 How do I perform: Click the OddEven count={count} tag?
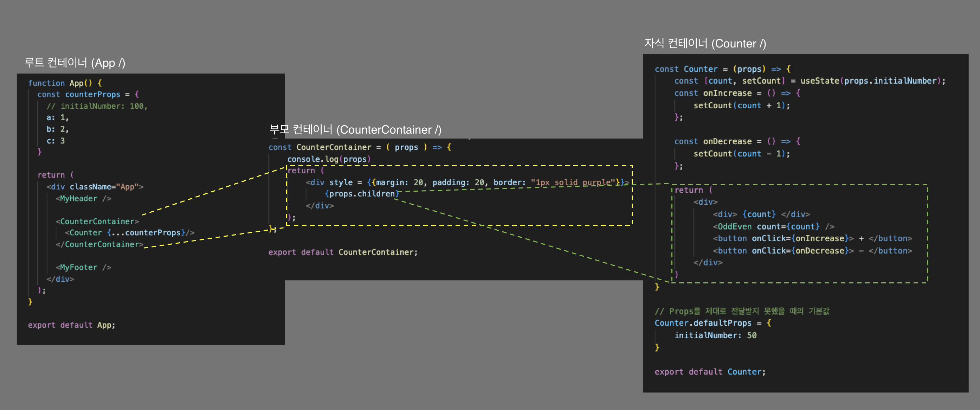(x=773, y=226)
